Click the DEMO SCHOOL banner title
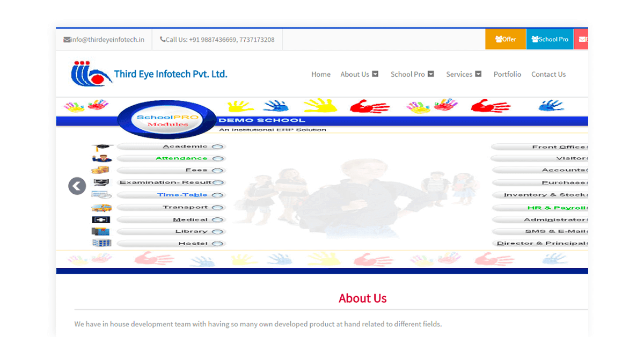This screenshot has width=644, height=337. (262, 120)
